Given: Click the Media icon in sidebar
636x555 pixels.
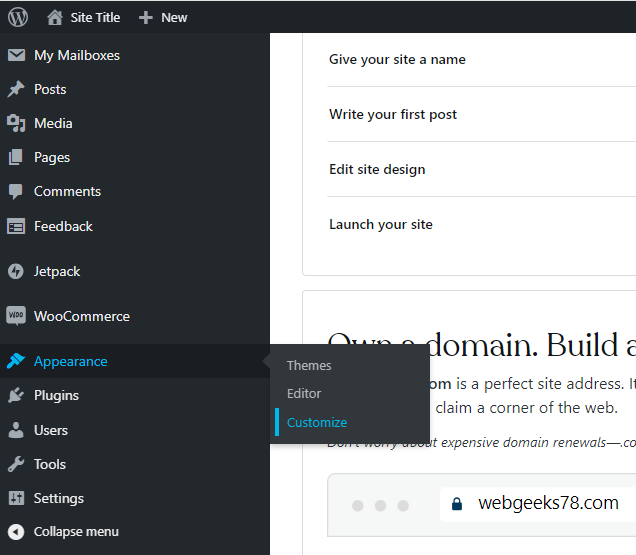Looking at the screenshot, I should pos(16,123).
